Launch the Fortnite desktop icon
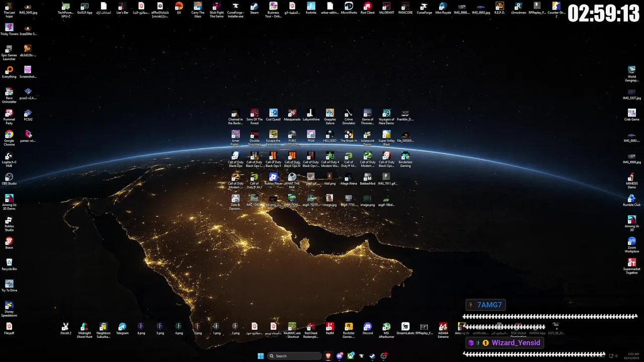 coord(311,8)
